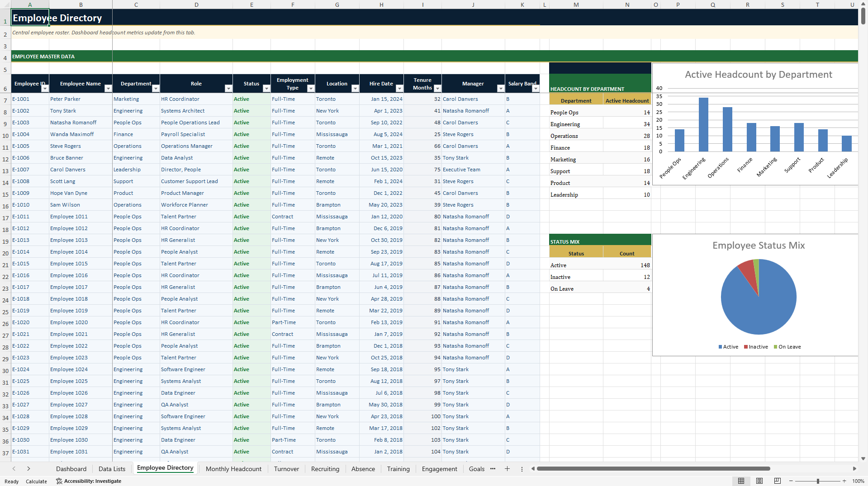Select the Employee Directory sheet tab
The image size is (868, 486).
point(165,468)
